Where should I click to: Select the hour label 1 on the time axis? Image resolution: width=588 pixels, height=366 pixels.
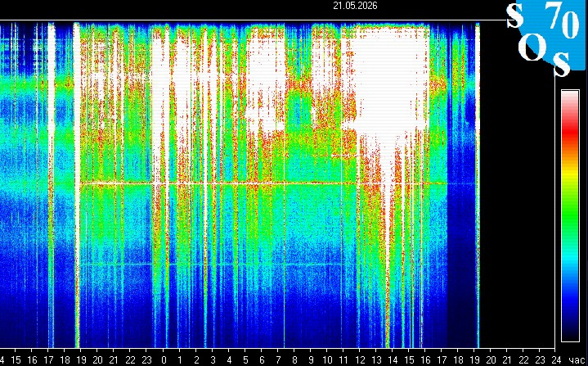(x=180, y=359)
